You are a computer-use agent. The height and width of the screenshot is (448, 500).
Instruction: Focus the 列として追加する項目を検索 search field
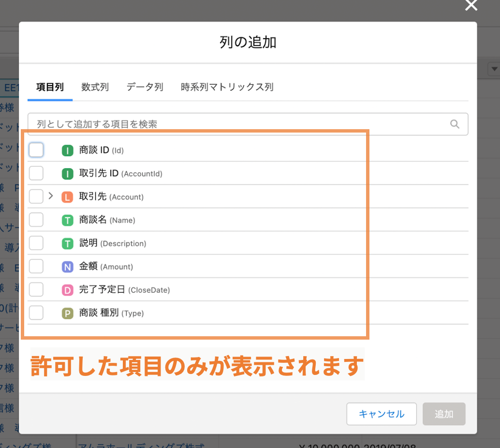tap(248, 124)
